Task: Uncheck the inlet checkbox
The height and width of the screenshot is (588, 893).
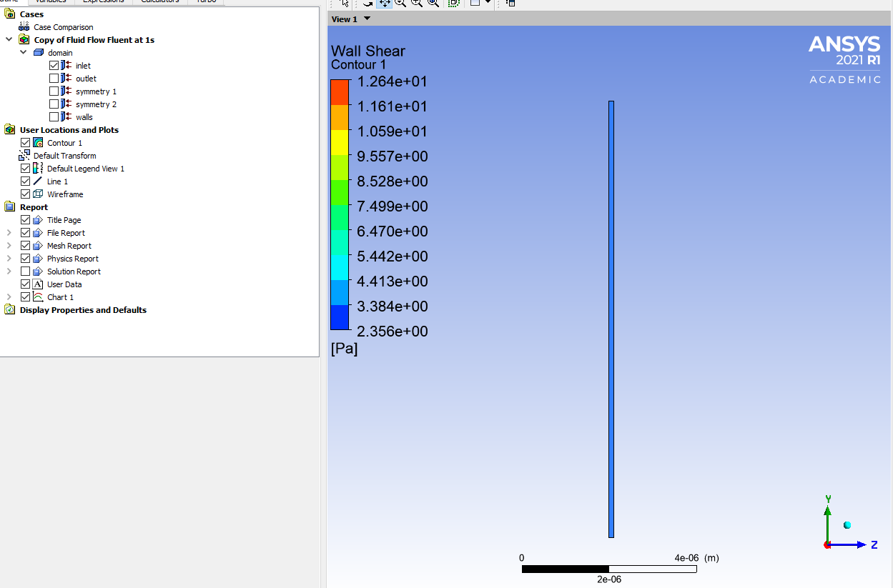Action: pos(54,66)
